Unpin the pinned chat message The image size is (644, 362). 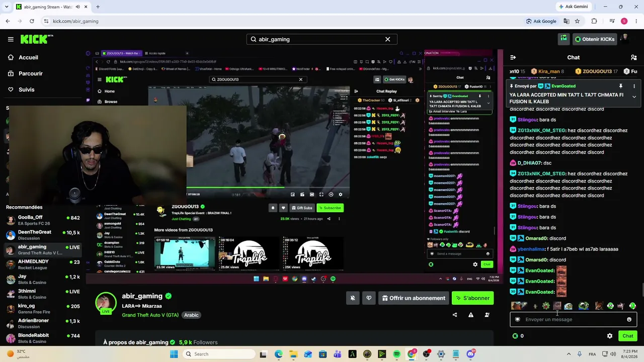(621, 86)
